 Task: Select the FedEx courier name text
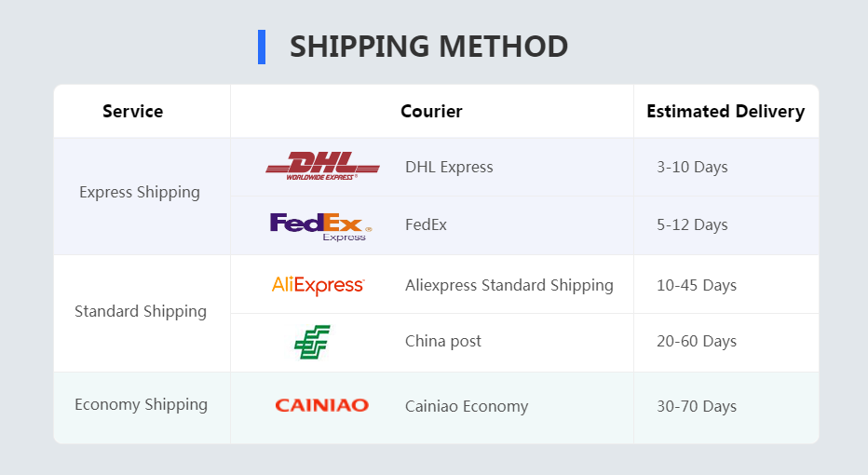426,225
